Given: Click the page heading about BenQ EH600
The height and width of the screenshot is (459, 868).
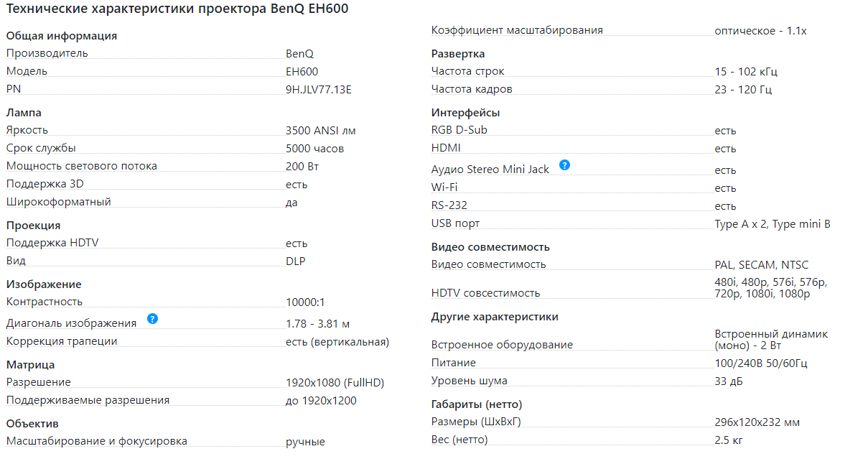Looking at the screenshot, I should pos(177,10).
